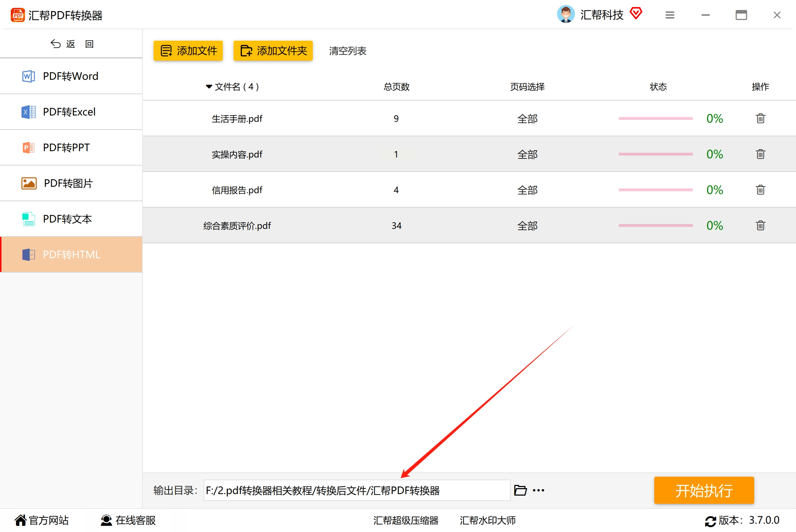Switch to the PDF转Word tab
Screen dimensions: 796x532
click(71, 76)
